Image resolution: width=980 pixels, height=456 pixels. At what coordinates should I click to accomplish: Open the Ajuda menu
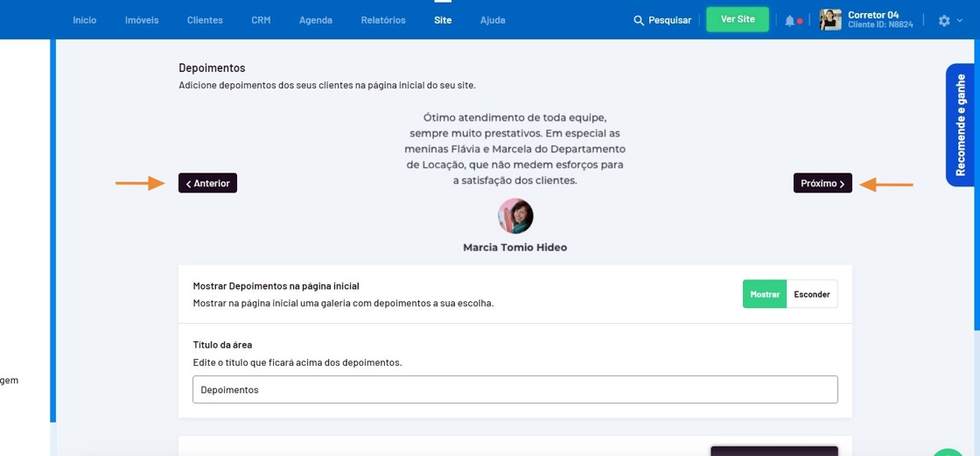point(493,20)
